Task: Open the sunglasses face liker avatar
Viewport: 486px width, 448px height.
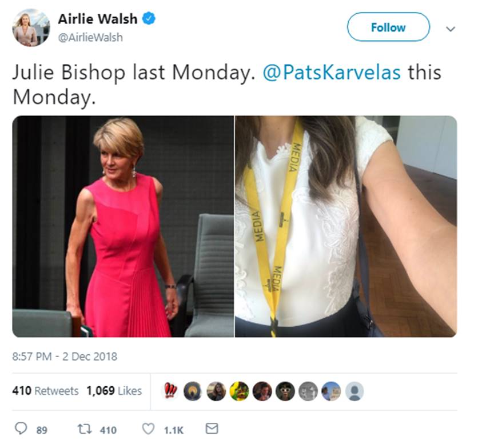Action: click(x=285, y=391)
